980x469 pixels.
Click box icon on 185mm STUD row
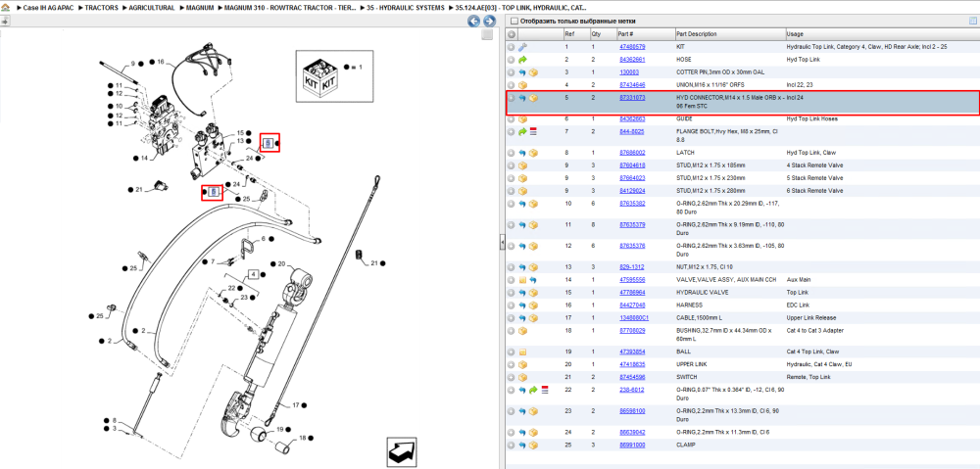[x=523, y=165]
